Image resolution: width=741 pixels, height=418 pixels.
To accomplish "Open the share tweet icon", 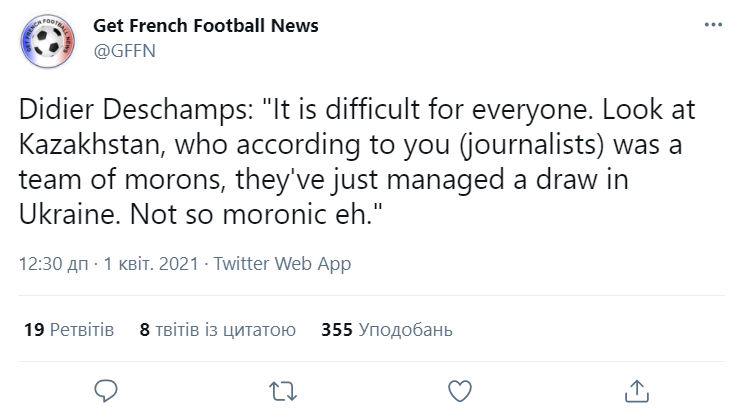I will coord(637,391).
